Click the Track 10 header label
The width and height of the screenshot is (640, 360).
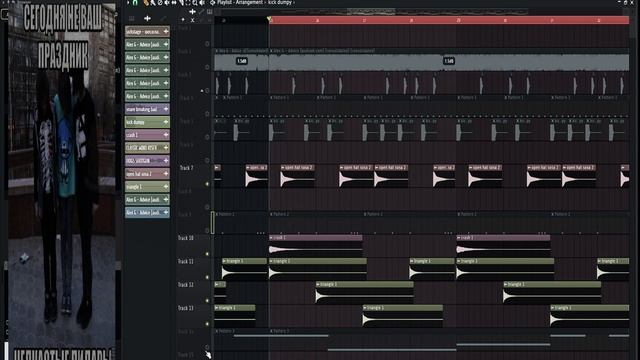[186, 238]
